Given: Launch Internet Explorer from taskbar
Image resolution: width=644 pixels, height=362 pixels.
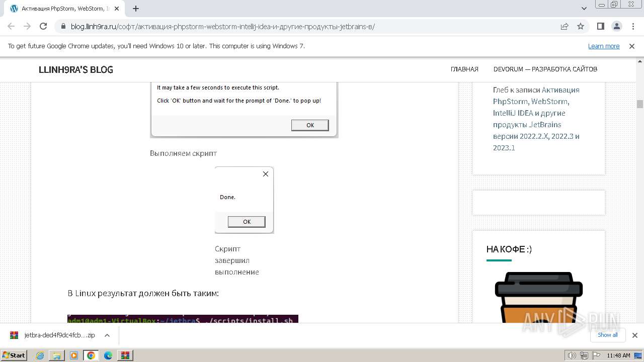Looking at the screenshot, I should (x=40, y=355).
